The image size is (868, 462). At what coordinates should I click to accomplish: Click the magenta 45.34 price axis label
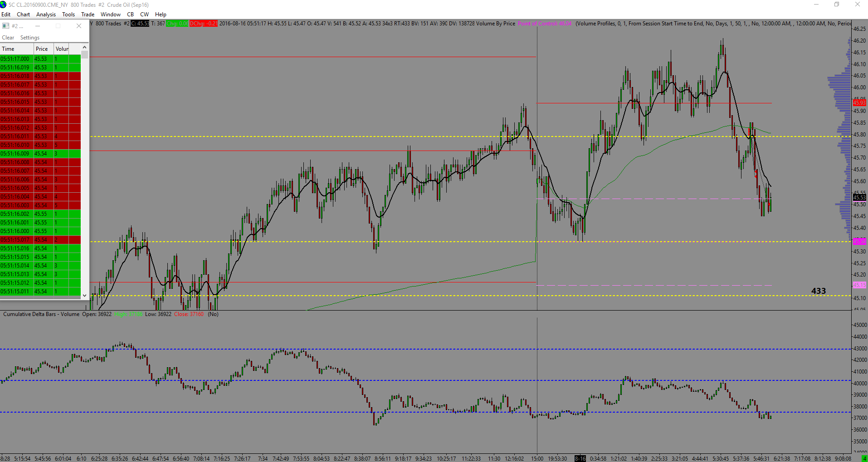(x=859, y=241)
